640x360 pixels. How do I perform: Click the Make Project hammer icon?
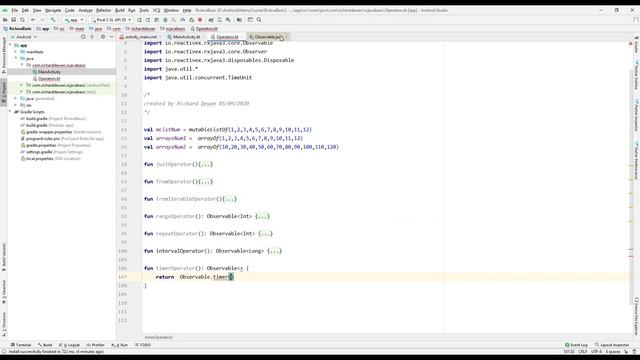click(53, 20)
